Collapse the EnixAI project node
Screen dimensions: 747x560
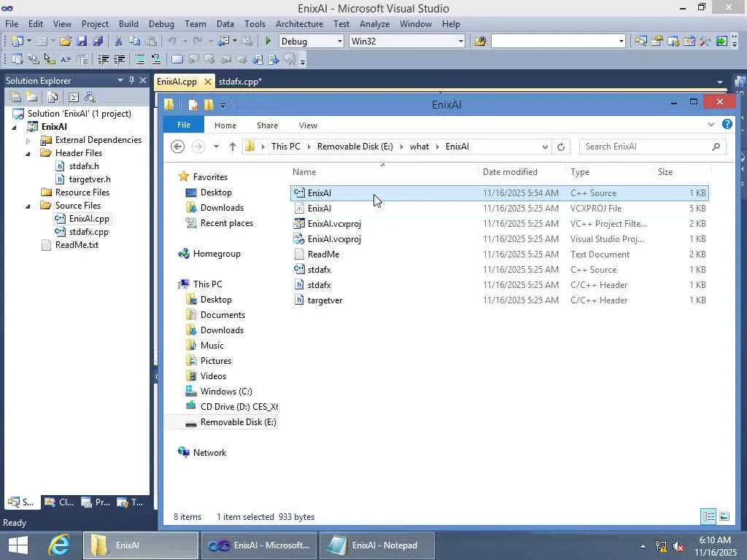point(15,127)
